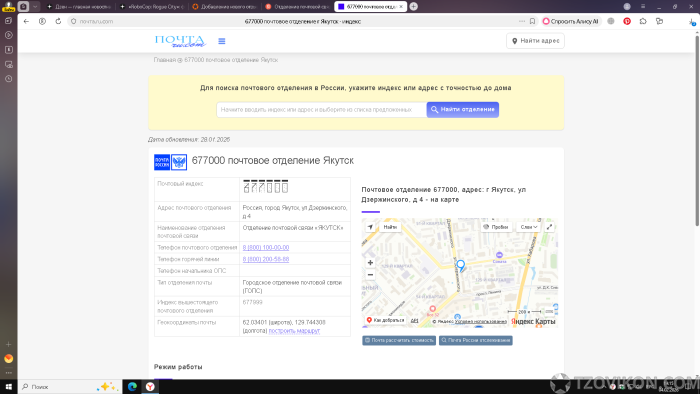This screenshot has height=394, width=700.
Task: Click the Windows taskbar search box
Action: coord(71,386)
